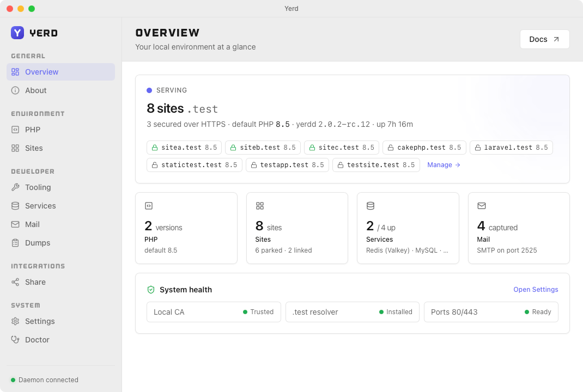Click the Sites grid icon in the sidebar

point(15,148)
